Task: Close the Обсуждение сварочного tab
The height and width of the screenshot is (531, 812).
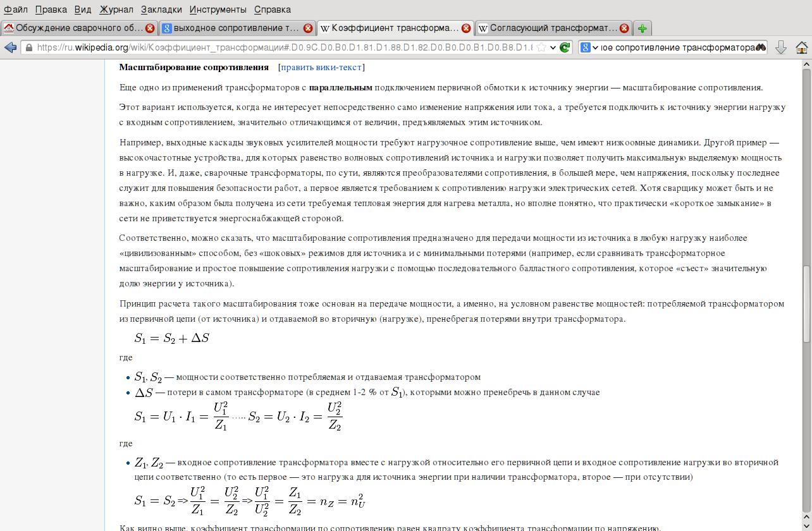Action: click(x=150, y=28)
